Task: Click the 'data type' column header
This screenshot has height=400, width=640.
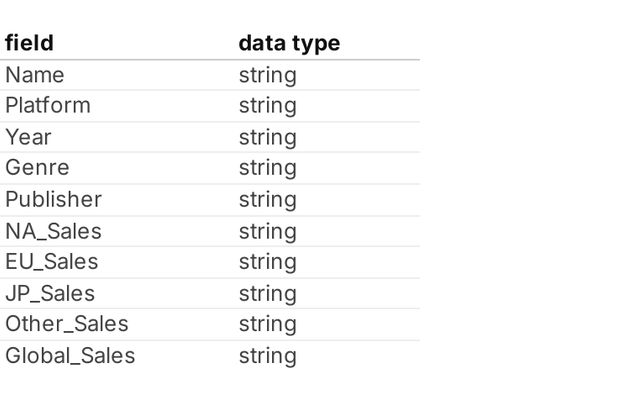Action: [x=289, y=43]
